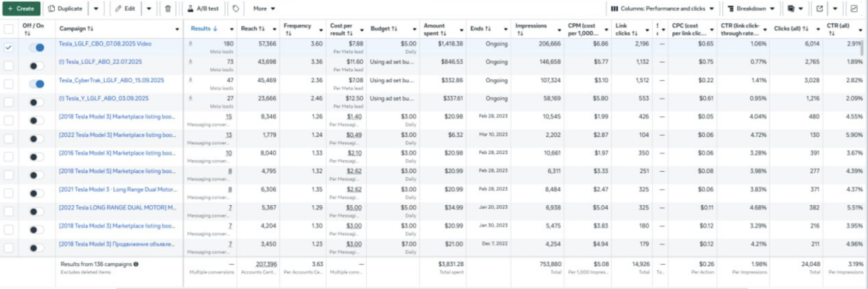Click the trash delete icon

coord(168,9)
